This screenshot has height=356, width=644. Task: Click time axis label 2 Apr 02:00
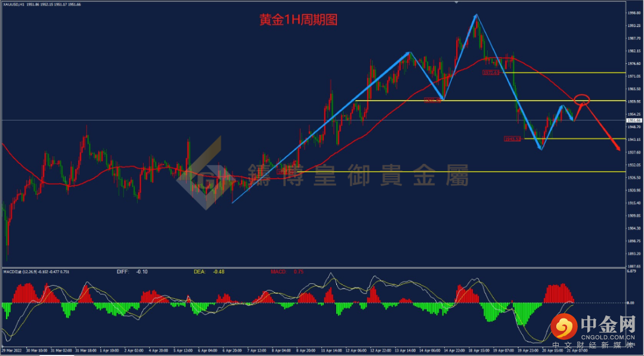pyautogui.click(x=134, y=351)
